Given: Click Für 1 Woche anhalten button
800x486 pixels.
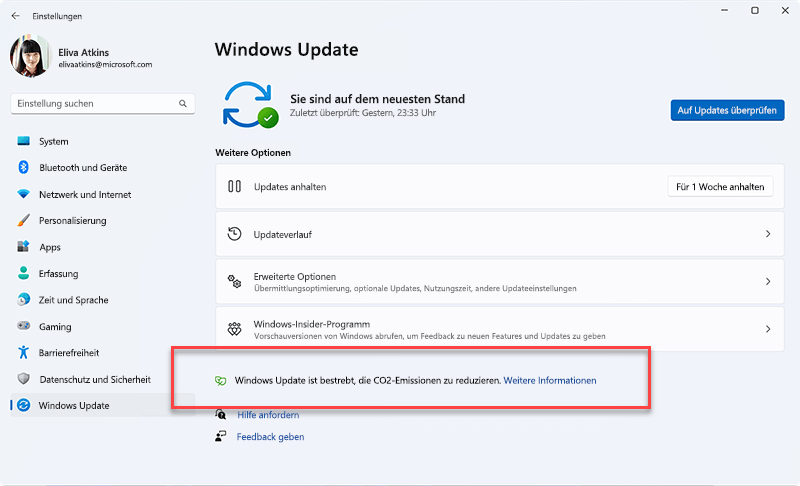Looking at the screenshot, I should coord(720,187).
